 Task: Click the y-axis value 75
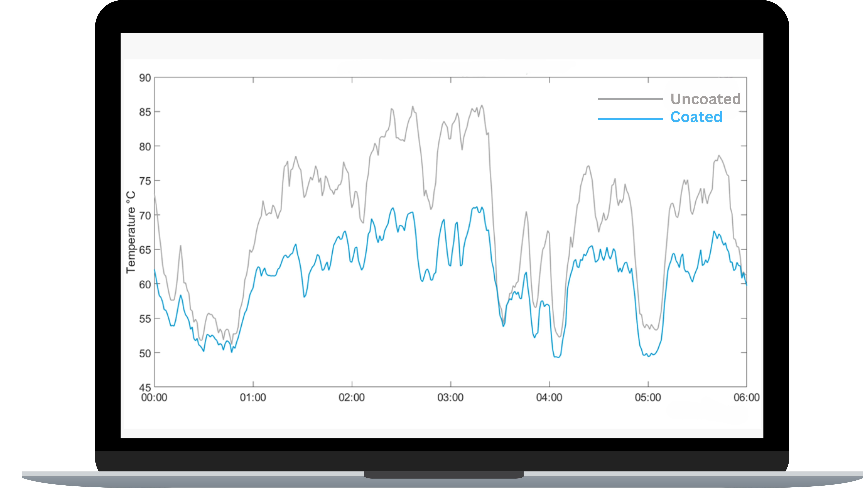pyautogui.click(x=145, y=181)
